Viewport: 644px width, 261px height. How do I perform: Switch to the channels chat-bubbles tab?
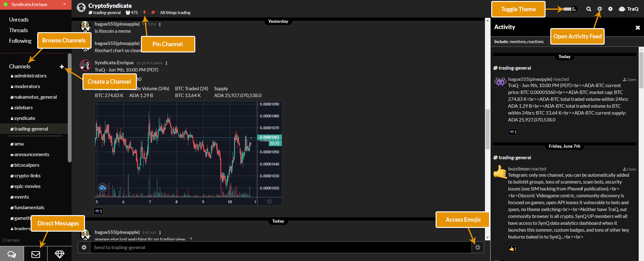[12, 254]
